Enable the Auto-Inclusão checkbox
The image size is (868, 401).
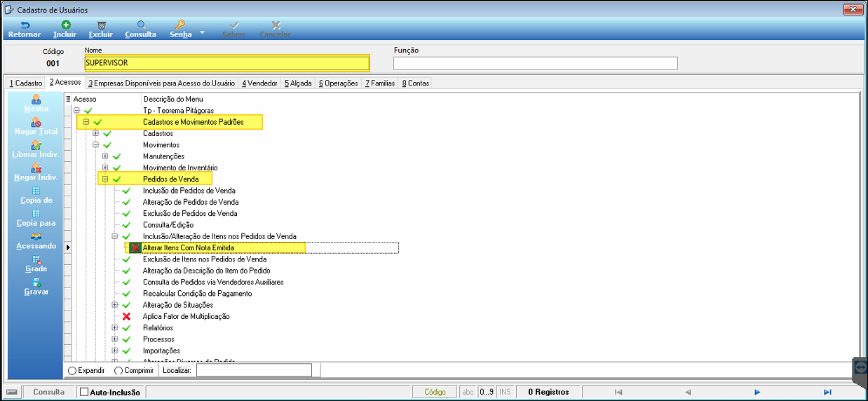point(84,392)
